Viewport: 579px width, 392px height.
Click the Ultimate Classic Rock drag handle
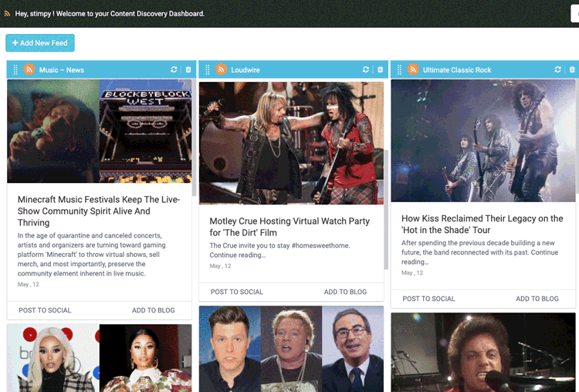point(400,69)
